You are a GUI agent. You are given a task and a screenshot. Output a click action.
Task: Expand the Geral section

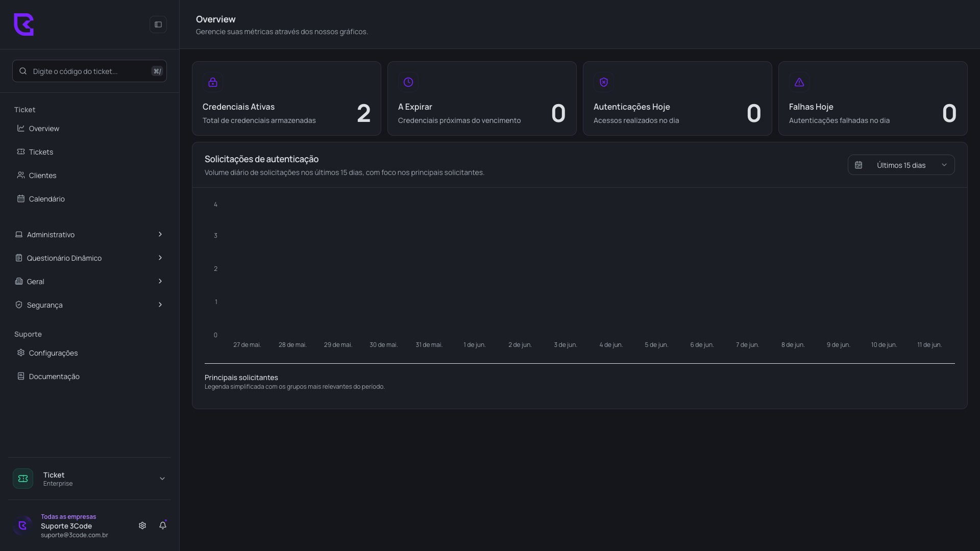(89, 282)
